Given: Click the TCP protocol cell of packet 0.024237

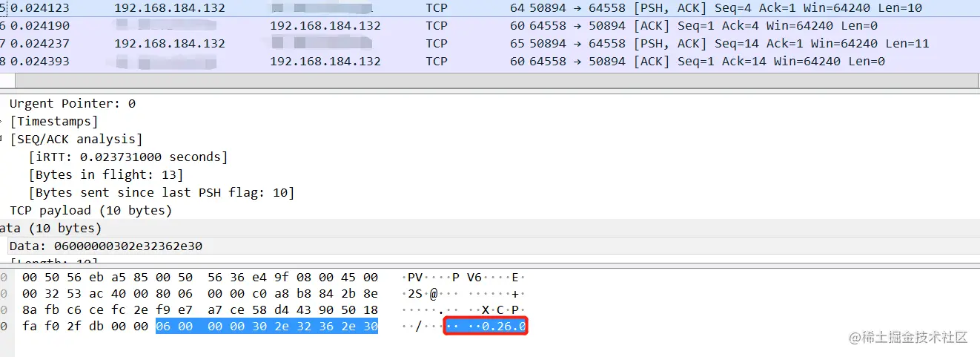Looking at the screenshot, I should click(x=437, y=44).
